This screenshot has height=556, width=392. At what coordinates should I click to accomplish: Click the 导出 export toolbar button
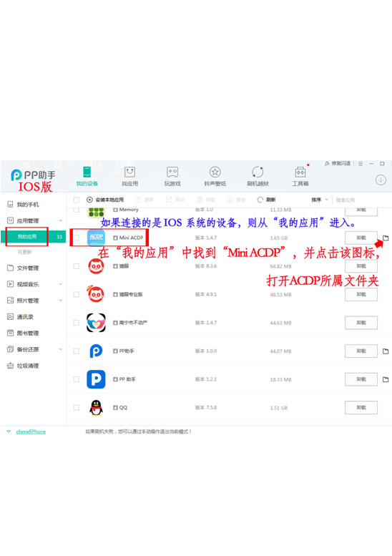coord(175,200)
